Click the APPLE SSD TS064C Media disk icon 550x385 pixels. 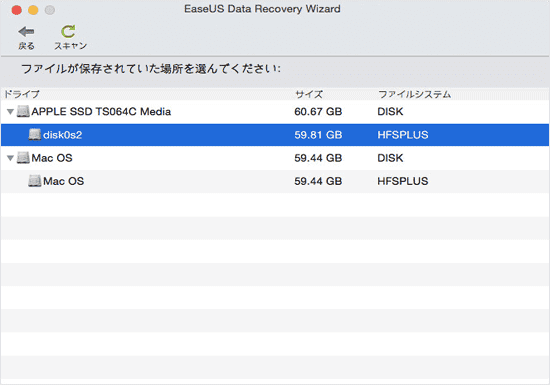pyautogui.click(x=23, y=112)
